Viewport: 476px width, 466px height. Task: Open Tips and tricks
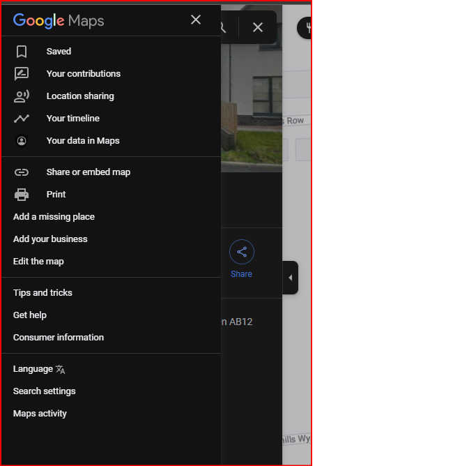click(111, 293)
